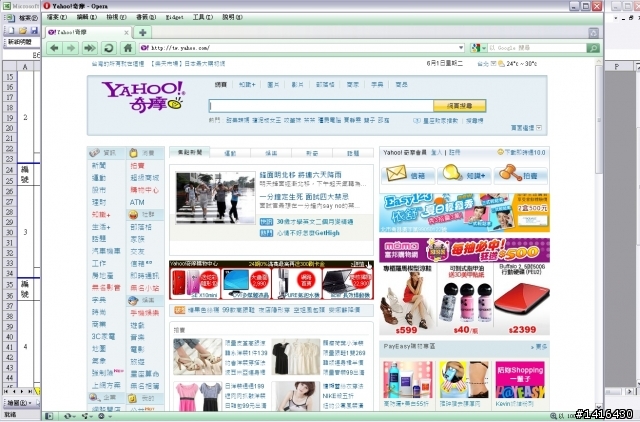Select the 知識+ search category tab
Viewport: 640px width, 422px height.
247,84
